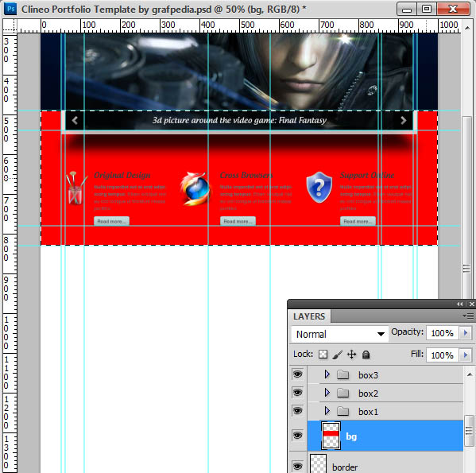Click Read more button under Support Online
The height and width of the screenshot is (473, 476).
358,221
